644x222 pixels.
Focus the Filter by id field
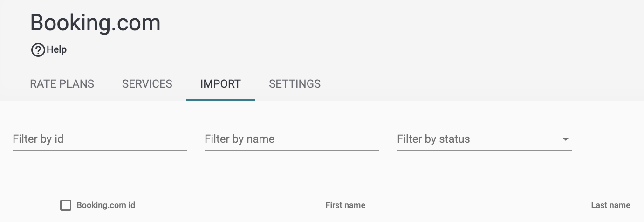point(100,139)
